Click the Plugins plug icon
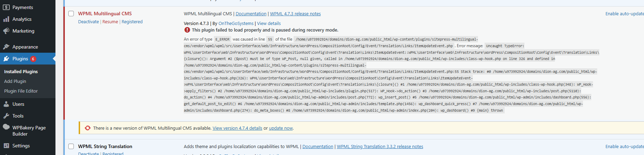The width and height of the screenshot is (644, 155). (x=6, y=59)
